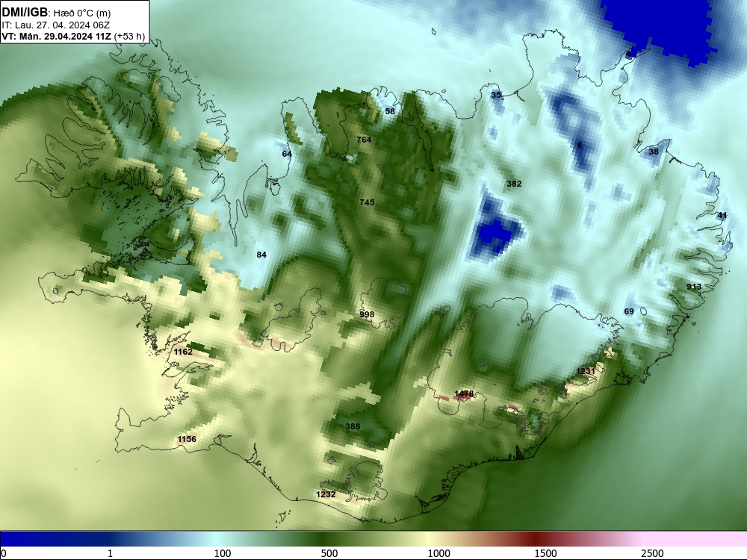Screen dimensions: 747x560
Task: Click the 745 value in the north-central area
Action: (x=367, y=202)
